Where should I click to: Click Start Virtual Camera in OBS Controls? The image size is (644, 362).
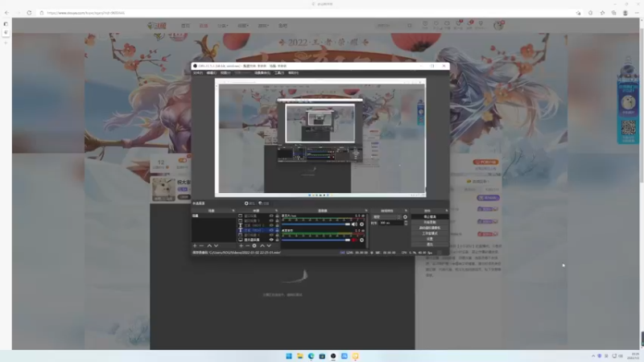click(x=430, y=228)
